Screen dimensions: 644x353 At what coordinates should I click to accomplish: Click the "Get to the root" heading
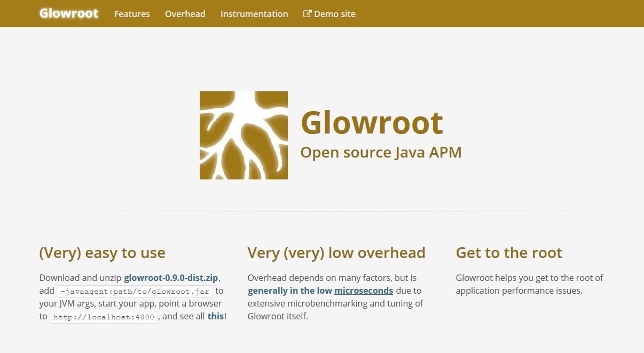tap(509, 253)
